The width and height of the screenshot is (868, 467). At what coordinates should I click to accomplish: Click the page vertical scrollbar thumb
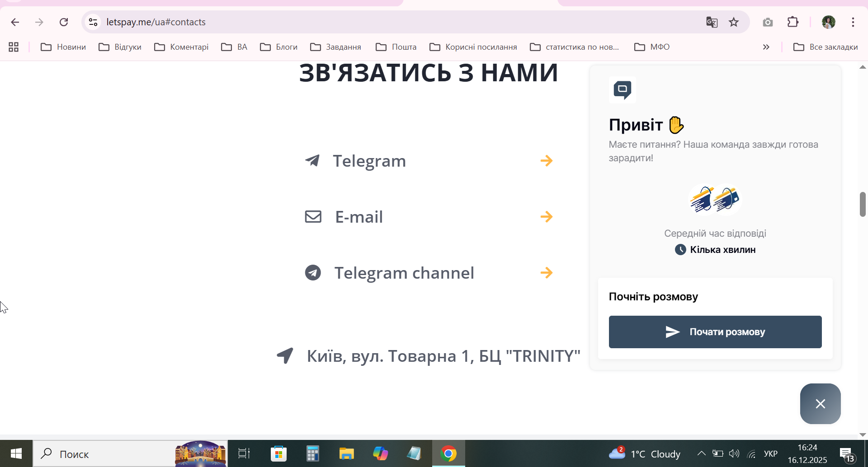(863, 204)
